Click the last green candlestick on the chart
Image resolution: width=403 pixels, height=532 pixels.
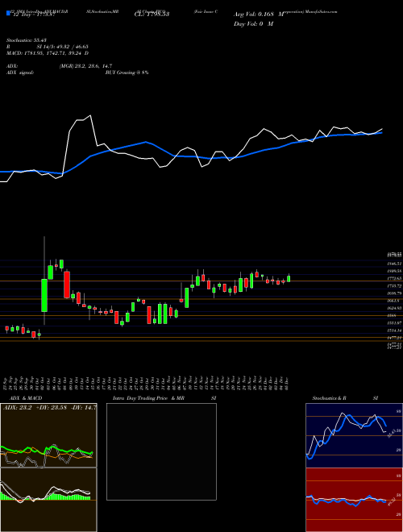click(x=289, y=279)
